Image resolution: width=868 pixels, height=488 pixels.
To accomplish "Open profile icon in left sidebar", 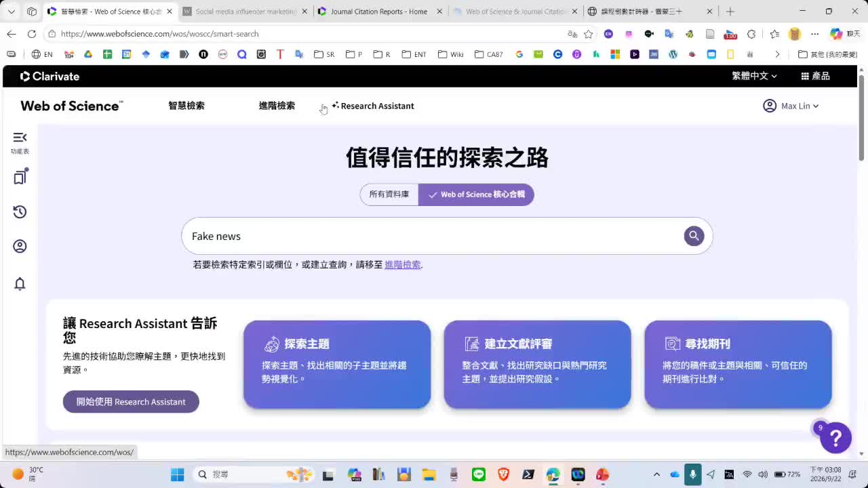I will click(x=20, y=246).
